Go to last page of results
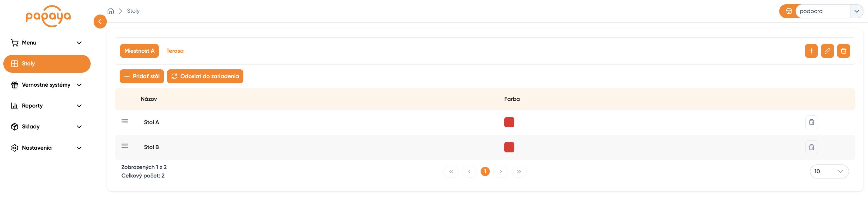868x206 pixels. click(519, 172)
